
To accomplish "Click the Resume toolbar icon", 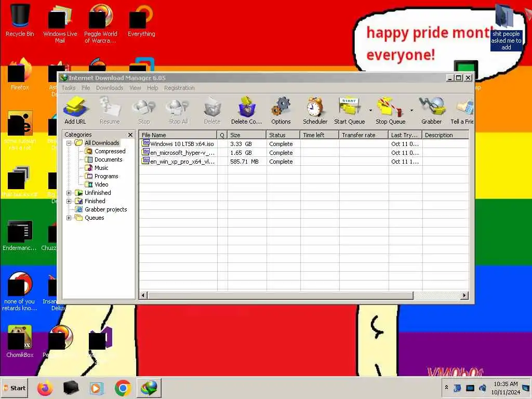I will point(110,110).
